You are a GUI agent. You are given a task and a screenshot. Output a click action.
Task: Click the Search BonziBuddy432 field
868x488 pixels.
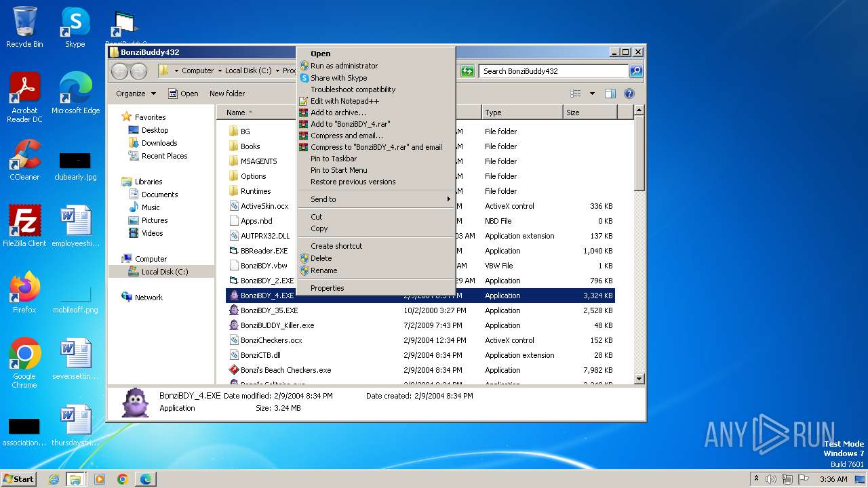[554, 70]
